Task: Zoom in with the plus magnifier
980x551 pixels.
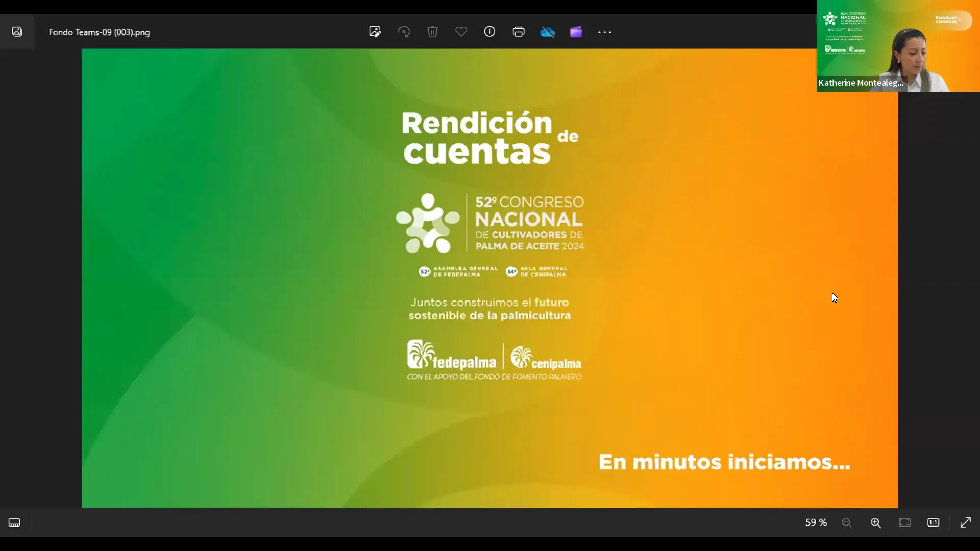Action: pyautogui.click(x=876, y=522)
